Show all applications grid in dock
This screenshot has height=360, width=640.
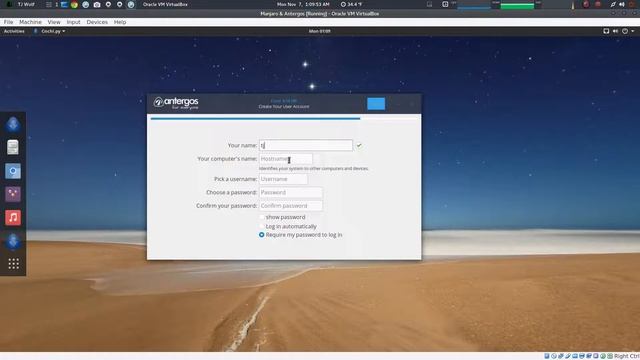point(13,264)
